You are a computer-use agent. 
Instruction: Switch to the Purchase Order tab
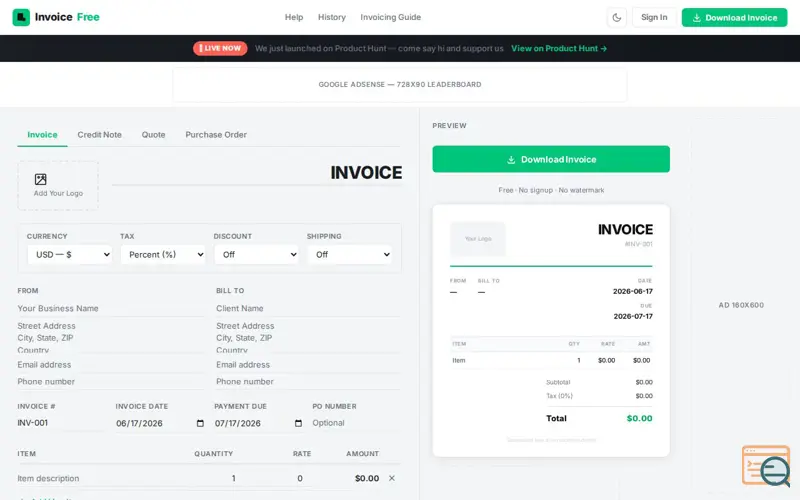(216, 135)
